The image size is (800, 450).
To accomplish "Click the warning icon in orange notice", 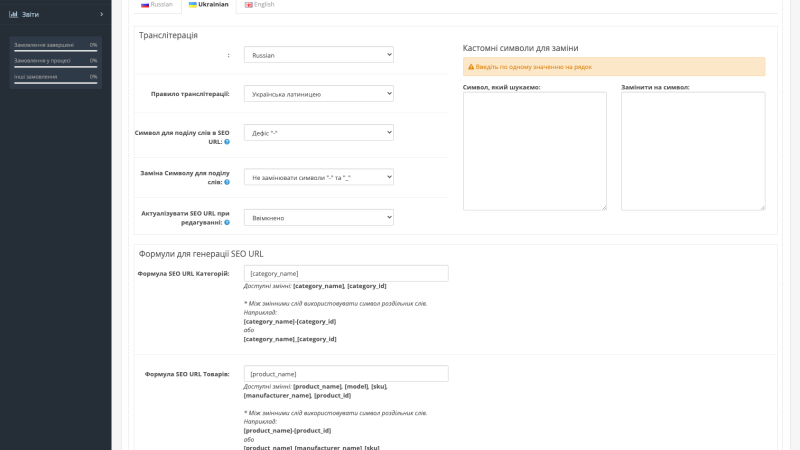I will pyautogui.click(x=471, y=67).
